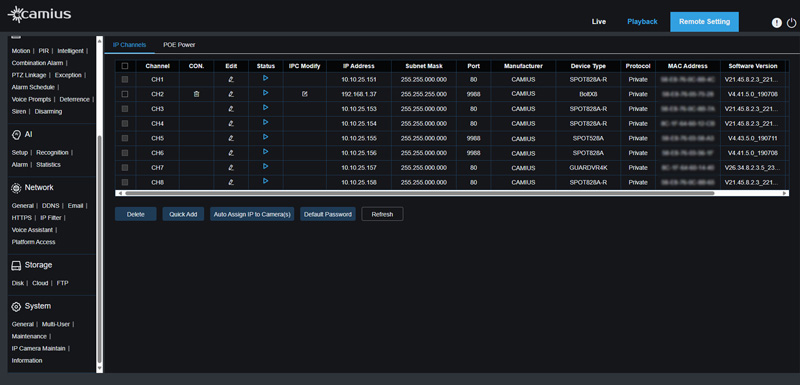The width and height of the screenshot is (800, 385).
Task: Tick the checkbox for CH6 row
Action: pos(125,153)
